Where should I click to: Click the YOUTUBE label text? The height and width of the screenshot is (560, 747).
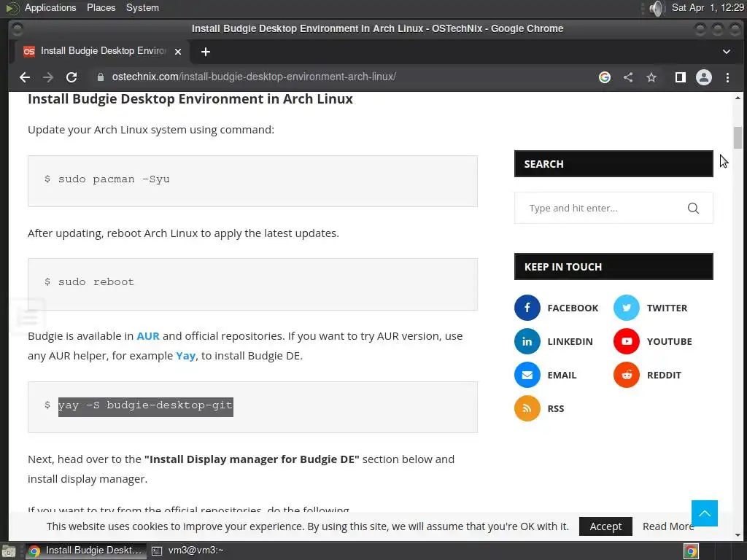pyautogui.click(x=670, y=341)
